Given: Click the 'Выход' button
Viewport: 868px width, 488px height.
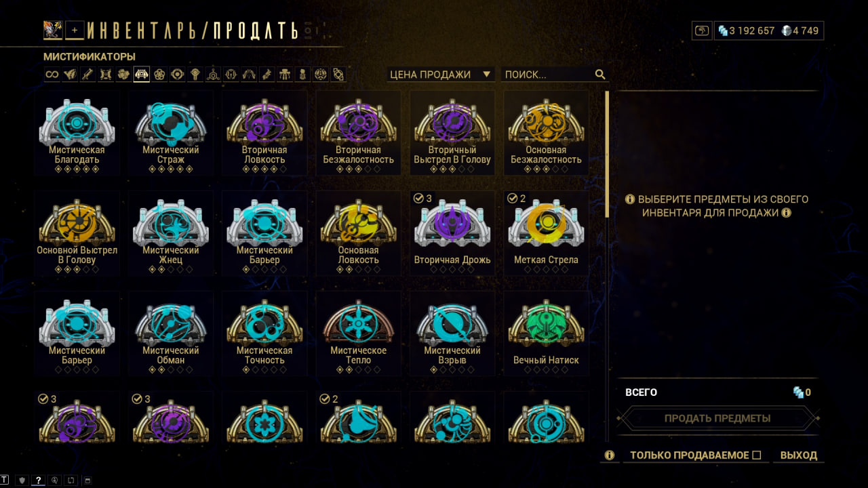Looking at the screenshot, I should [x=799, y=455].
